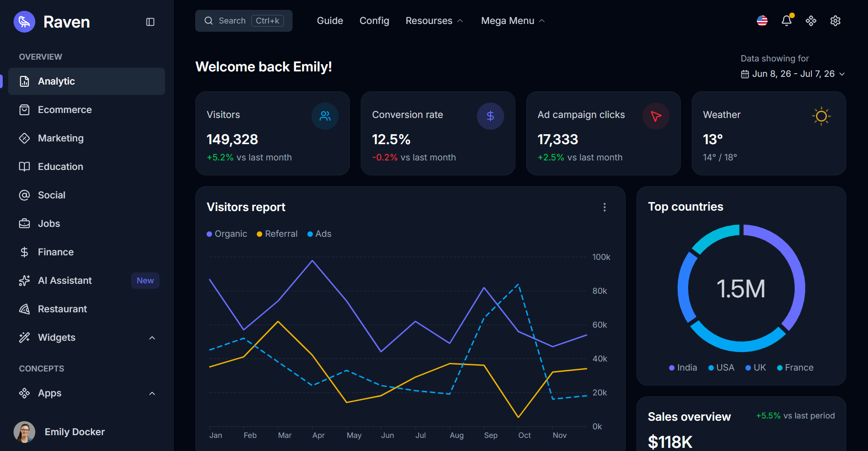The image size is (868, 451).
Task: Collapse the sidebar panel icon
Action: (x=151, y=22)
